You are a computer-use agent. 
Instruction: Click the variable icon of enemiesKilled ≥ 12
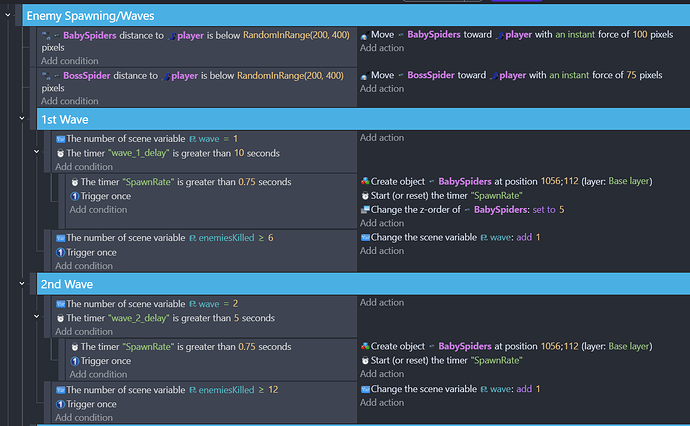pos(61,390)
